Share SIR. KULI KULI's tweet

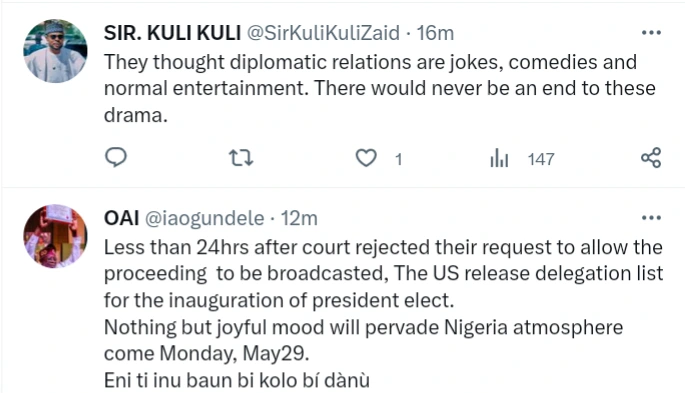pos(651,158)
